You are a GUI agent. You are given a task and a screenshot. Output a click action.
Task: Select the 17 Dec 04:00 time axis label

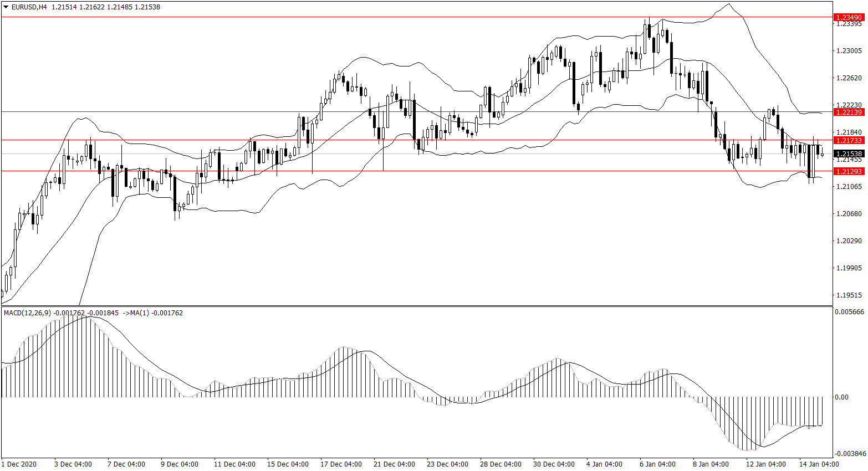[341, 464]
